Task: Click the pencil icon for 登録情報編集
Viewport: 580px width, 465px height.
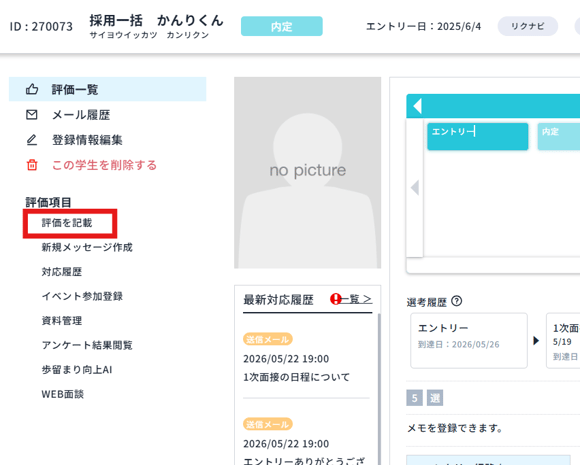Action: pos(32,140)
